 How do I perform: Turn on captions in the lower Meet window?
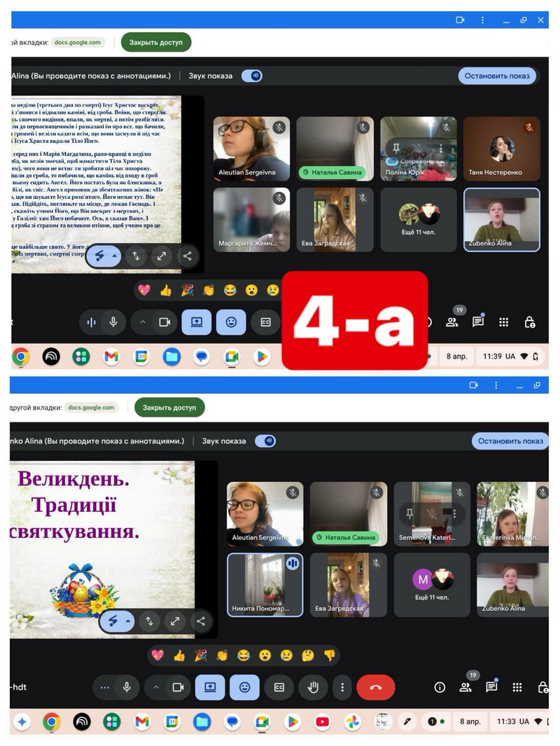[279, 687]
